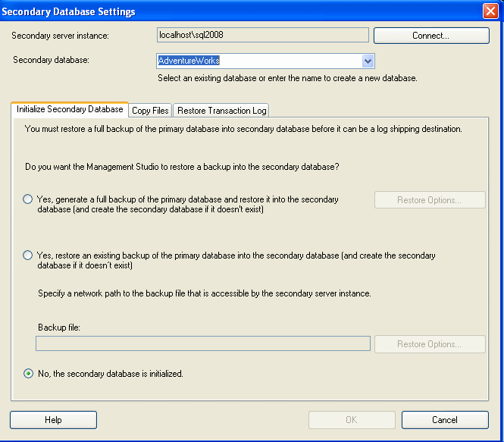504x442 pixels.
Task: Click 'You must restore a full backup' notice
Action: click(243, 129)
